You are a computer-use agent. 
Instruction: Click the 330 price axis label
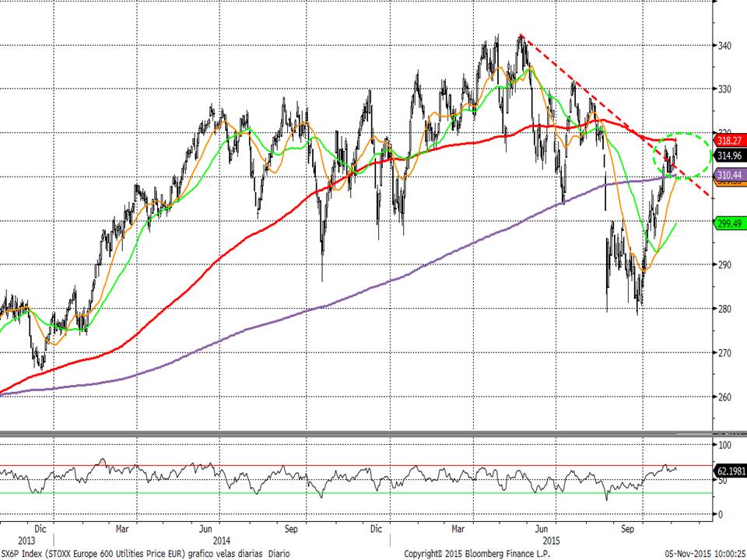[x=724, y=89]
